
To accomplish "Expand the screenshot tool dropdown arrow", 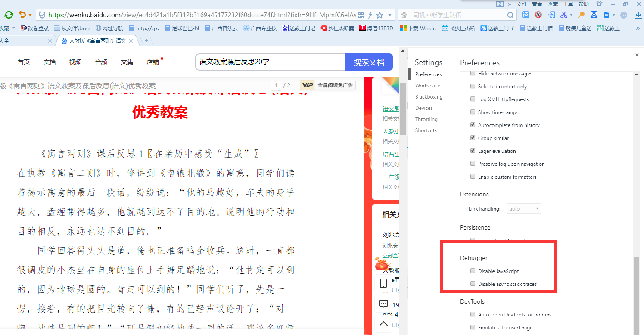I will pos(571,15).
